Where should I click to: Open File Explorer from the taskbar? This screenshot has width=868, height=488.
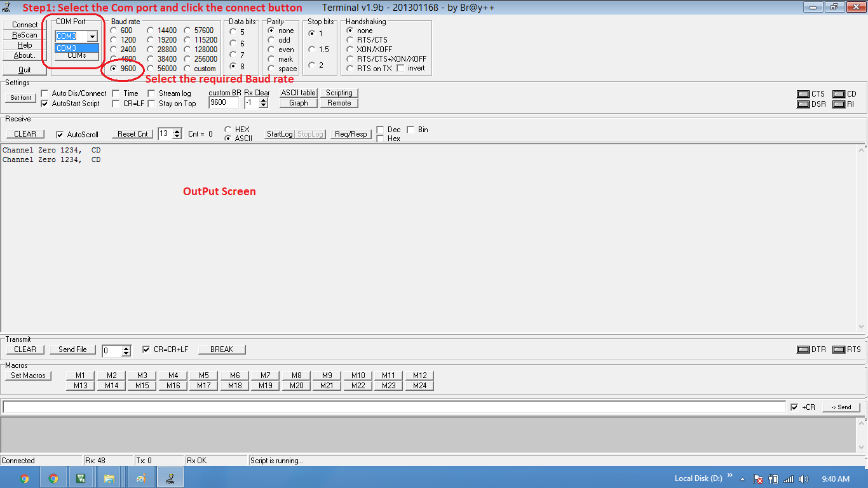pyautogui.click(x=109, y=478)
